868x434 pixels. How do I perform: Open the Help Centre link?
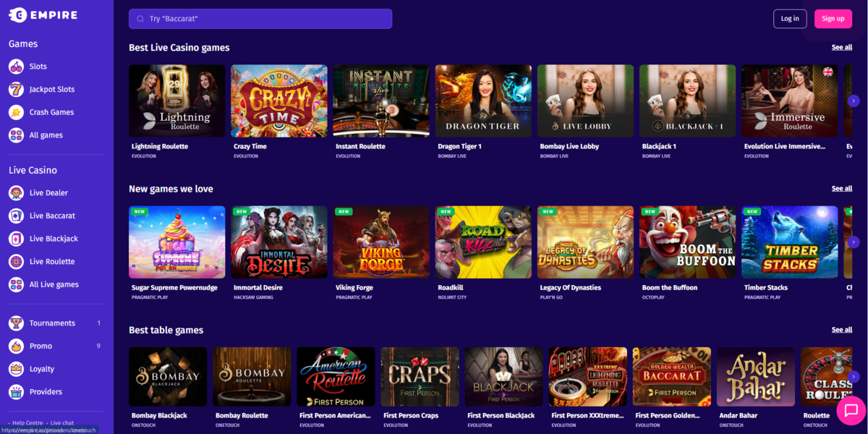point(28,423)
